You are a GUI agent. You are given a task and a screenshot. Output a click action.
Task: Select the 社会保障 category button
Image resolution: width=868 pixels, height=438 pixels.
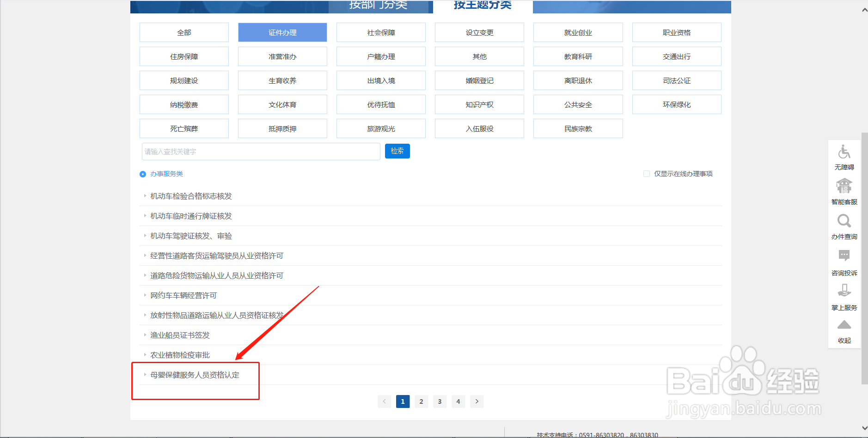380,32
